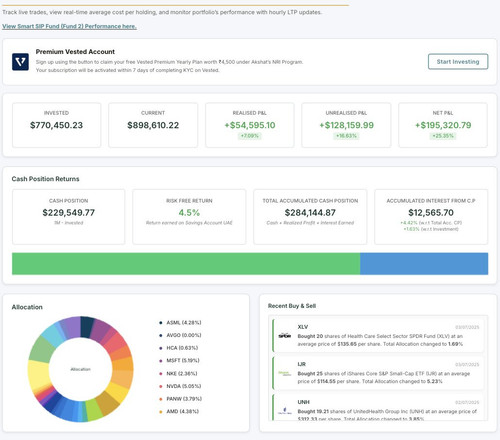
Task: Click Net P&L value +$195,320.79
Action: pos(443,125)
